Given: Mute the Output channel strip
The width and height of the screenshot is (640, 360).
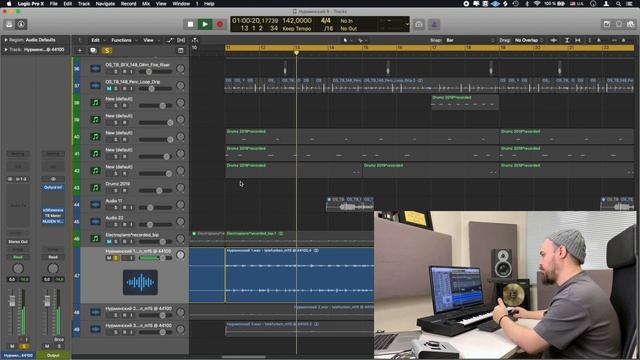Looking at the screenshot, I should click(x=47, y=346).
